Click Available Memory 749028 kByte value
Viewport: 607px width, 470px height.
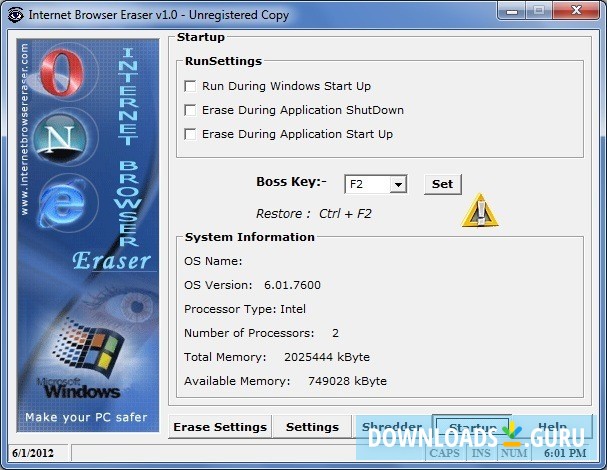347,381
